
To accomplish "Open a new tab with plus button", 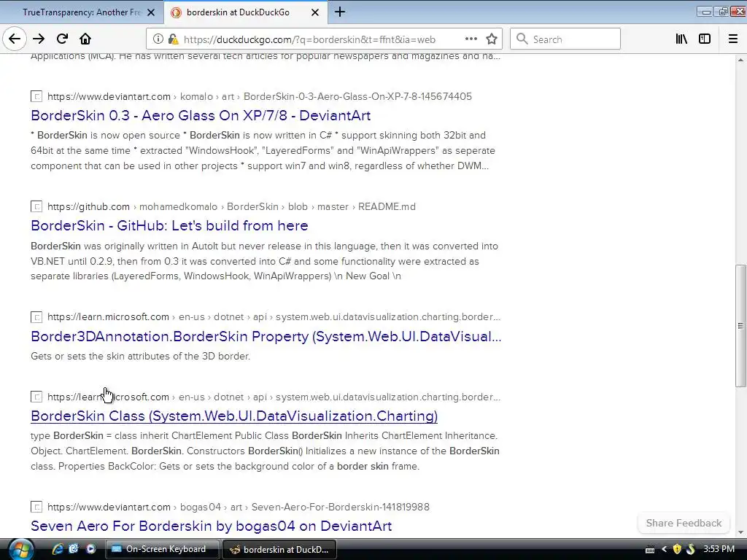I will [x=340, y=12].
